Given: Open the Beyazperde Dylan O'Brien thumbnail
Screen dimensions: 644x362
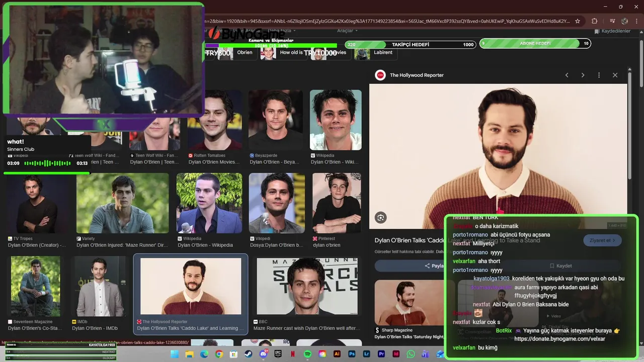Looking at the screenshot, I should point(276,120).
